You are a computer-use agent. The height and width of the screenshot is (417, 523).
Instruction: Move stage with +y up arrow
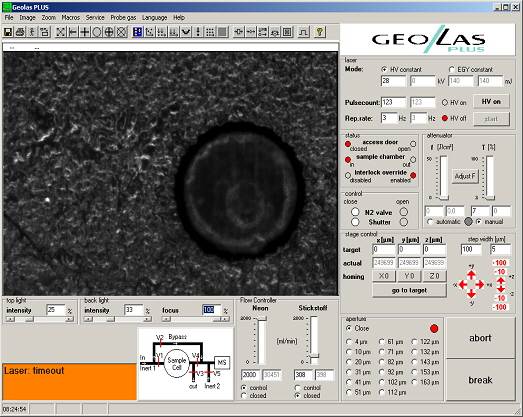[x=471, y=275]
